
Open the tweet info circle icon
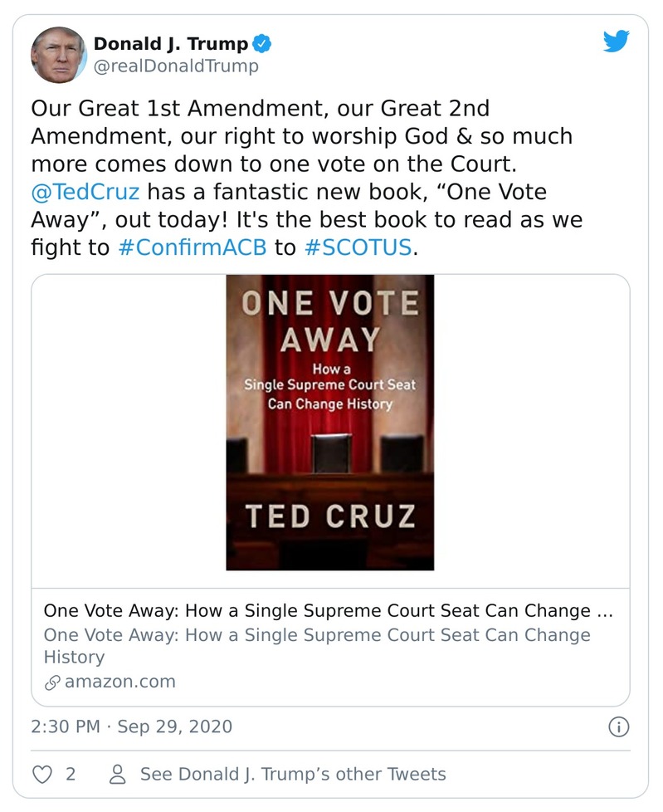pyautogui.click(x=618, y=727)
